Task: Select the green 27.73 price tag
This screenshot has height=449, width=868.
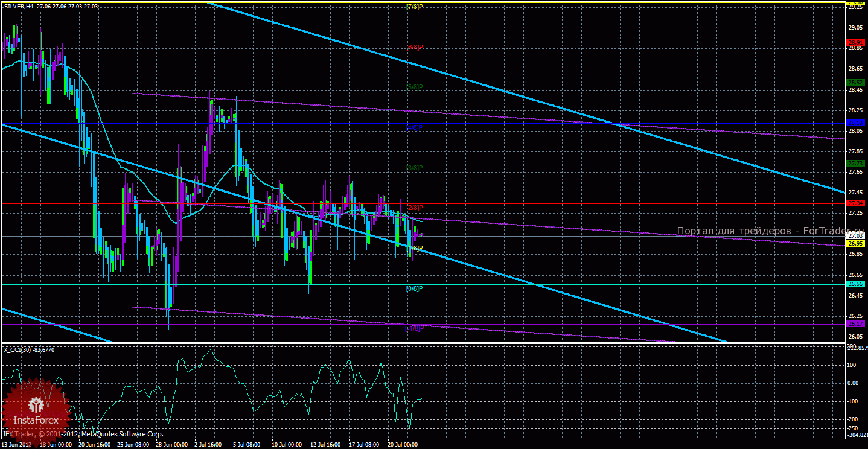Action: click(x=856, y=164)
